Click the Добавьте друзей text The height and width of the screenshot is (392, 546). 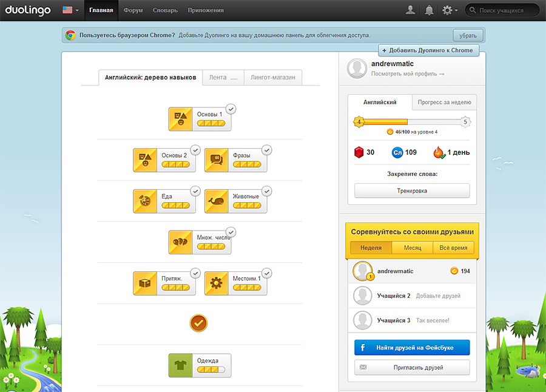point(438,296)
